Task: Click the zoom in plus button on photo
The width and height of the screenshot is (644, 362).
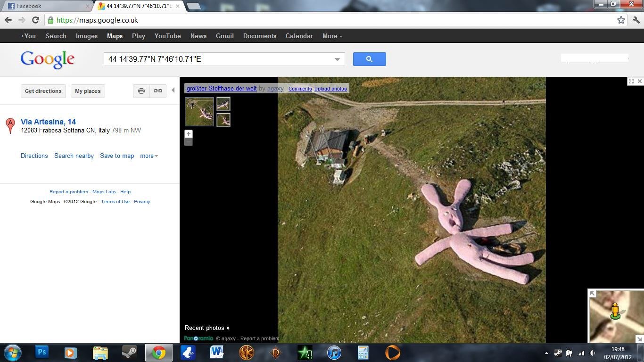Action: coord(189,134)
